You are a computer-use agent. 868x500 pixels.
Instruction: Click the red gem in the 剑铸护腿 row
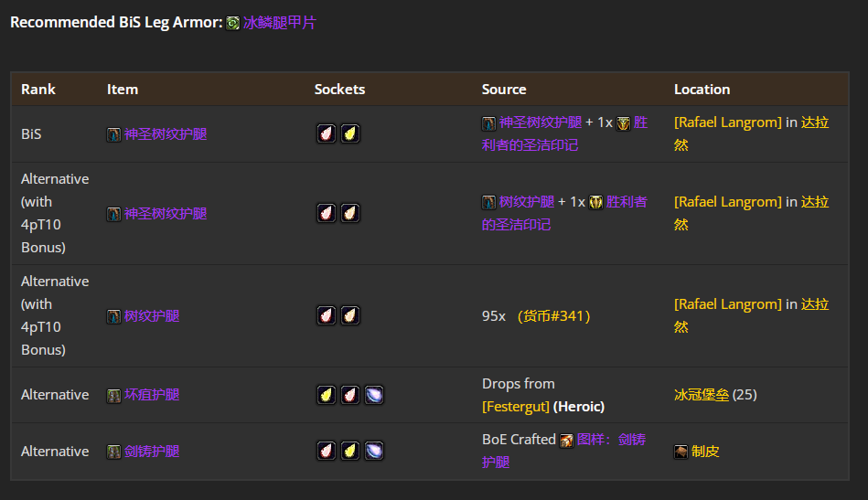pyautogui.click(x=326, y=451)
